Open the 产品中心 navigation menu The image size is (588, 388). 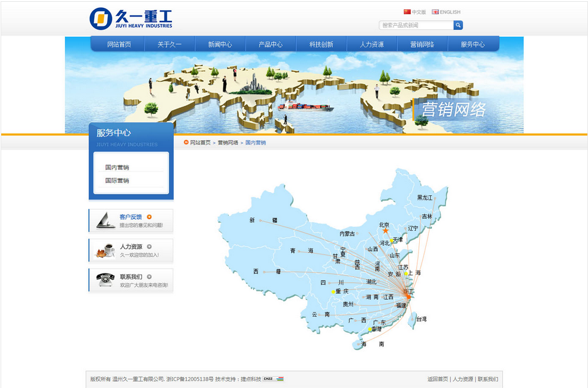point(270,45)
